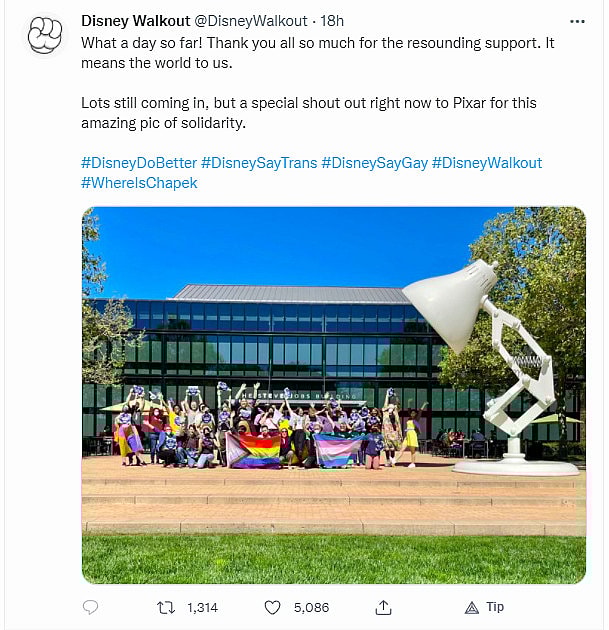
Task: Retweet using the retweet arrows icon
Action: (167, 607)
